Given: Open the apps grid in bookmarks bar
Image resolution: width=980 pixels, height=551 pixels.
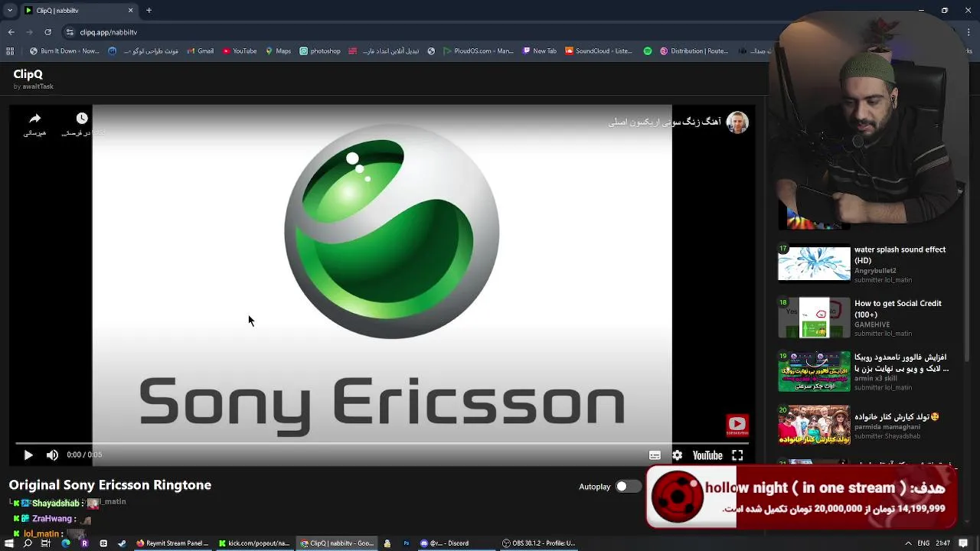Looking at the screenshot, I should (x=10, y=51).
